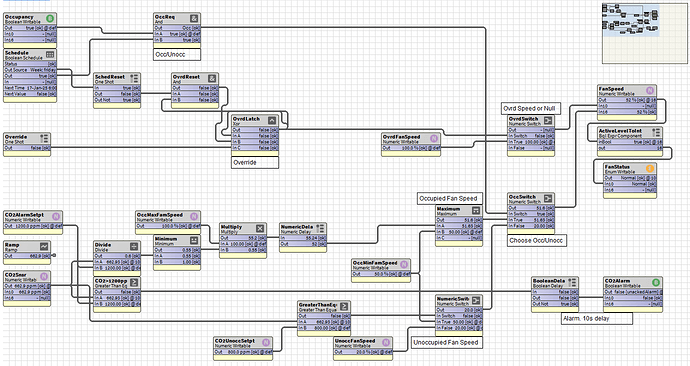Click the Multiply block's X icon
Image resolution: width=690 pixels, height=366 pixels.
[260, 228]
